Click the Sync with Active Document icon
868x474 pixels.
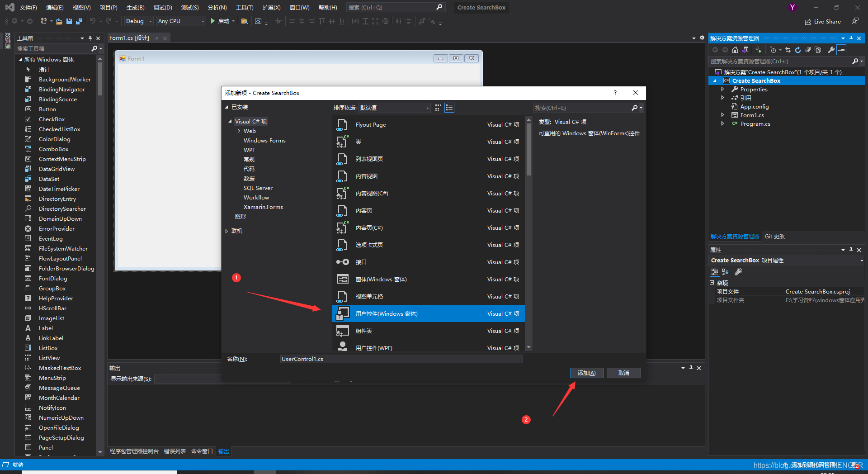click(788, 50)
